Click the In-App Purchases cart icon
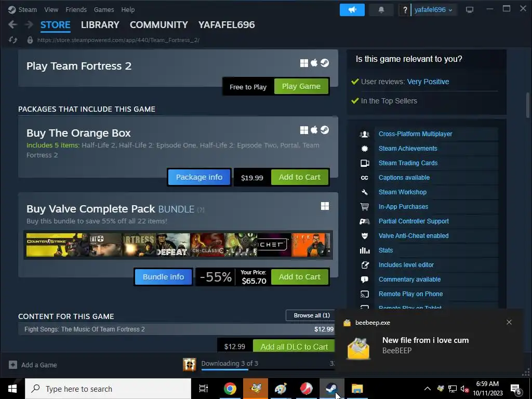Viewport: 532px width, 399px height. pos(364,207)
